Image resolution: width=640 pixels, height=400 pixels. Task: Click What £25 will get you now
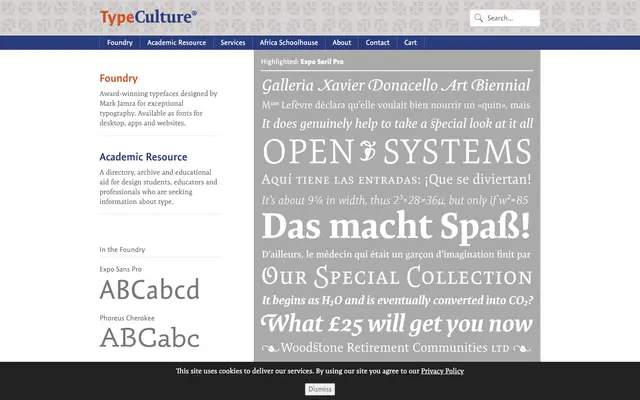coord(397,324)
